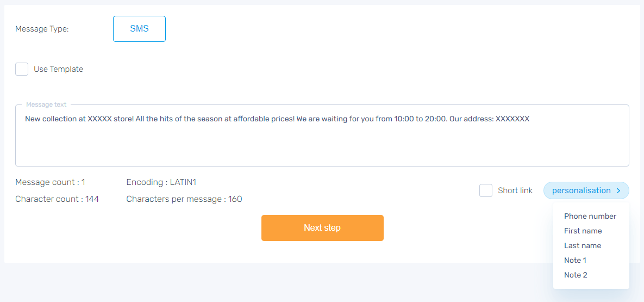This screenshot has height=302, width=644.
Task: Click the 'Message Type:' label
Action: (42, 29)
